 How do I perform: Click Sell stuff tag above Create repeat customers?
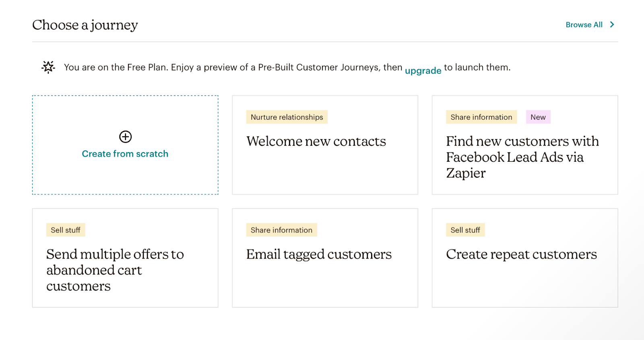pos(465,230)
